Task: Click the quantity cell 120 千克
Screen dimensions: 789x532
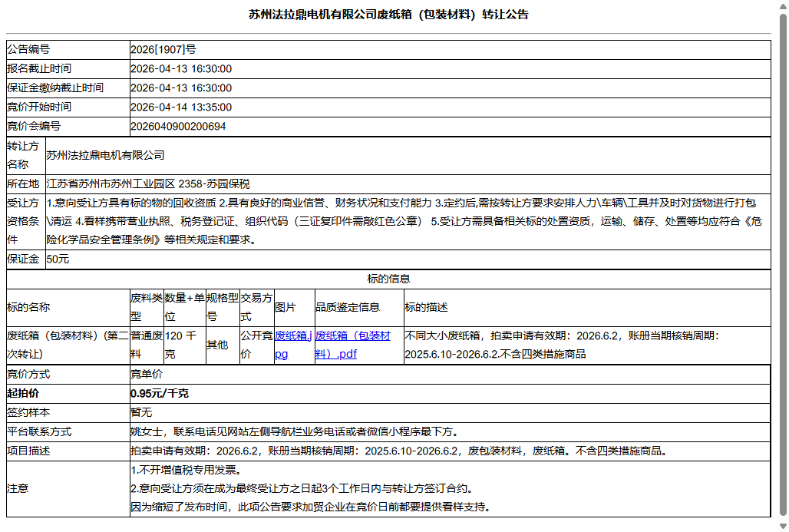Action: click(185, 345)
